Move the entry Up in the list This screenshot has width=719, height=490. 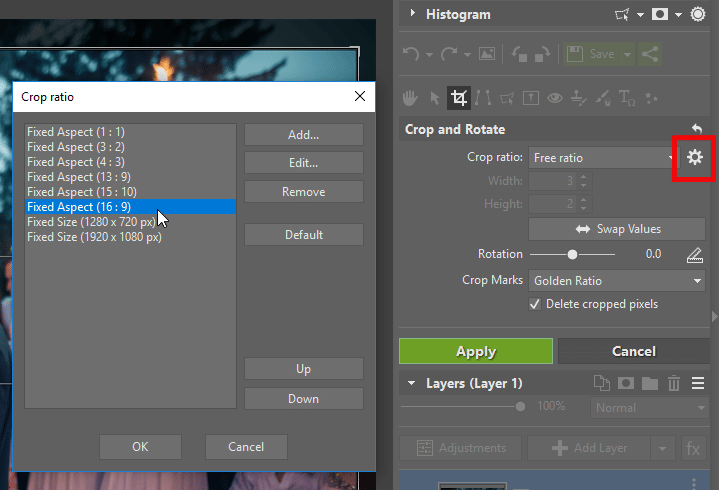click(x=304, y=369)
